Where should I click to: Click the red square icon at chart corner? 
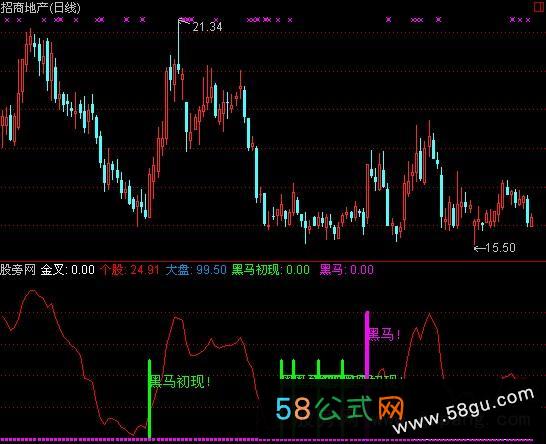pyautogui.click(x=539, y=7)
